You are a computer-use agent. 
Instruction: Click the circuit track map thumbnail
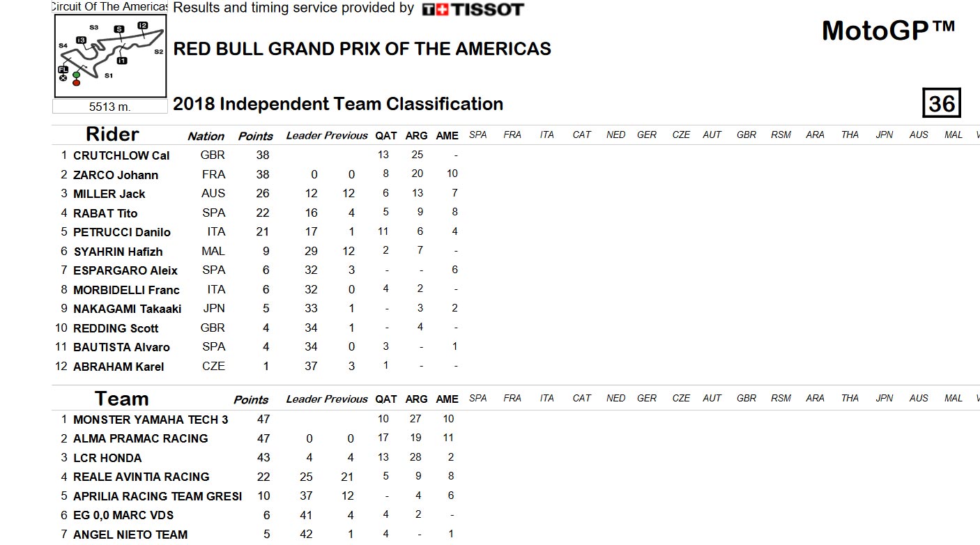point(111,56)
